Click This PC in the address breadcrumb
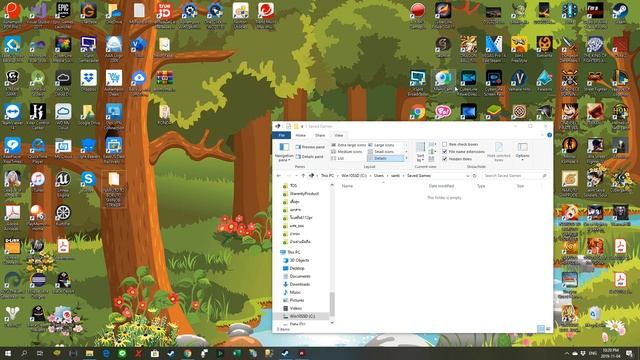This screenshot has height=360, width=640. (327, 176)
